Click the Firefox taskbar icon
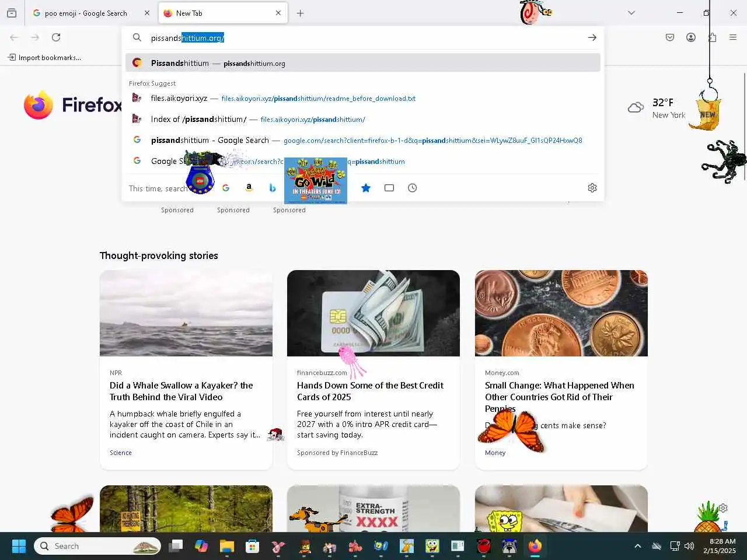This screenshot has width=747, height=560. click(535, 546)
